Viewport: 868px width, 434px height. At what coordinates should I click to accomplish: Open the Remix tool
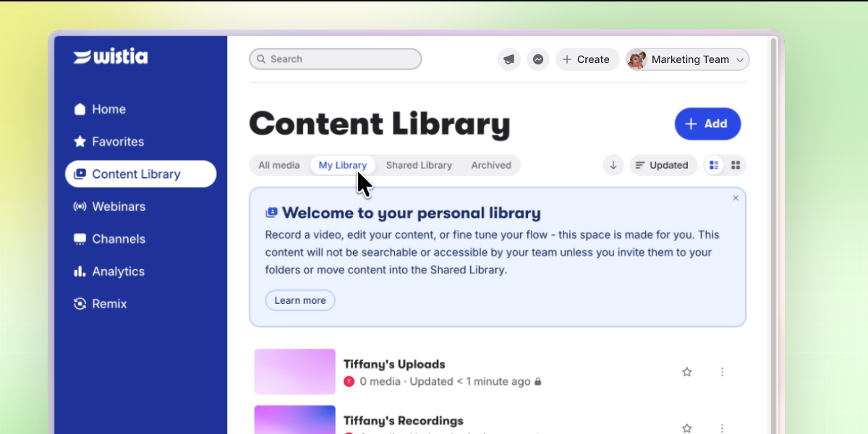click(x=109, y=304)
